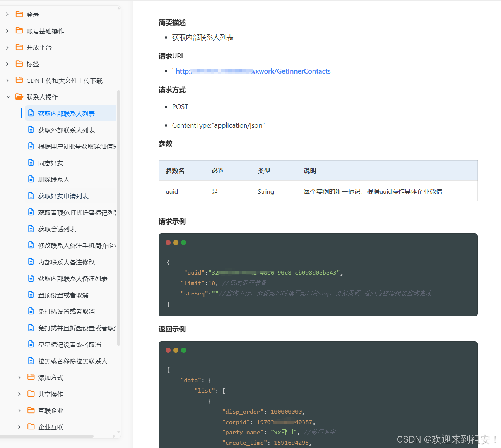Click the 拉黑或者移除拉黑联系人 text
501x448 pixels.
(73, 361)
